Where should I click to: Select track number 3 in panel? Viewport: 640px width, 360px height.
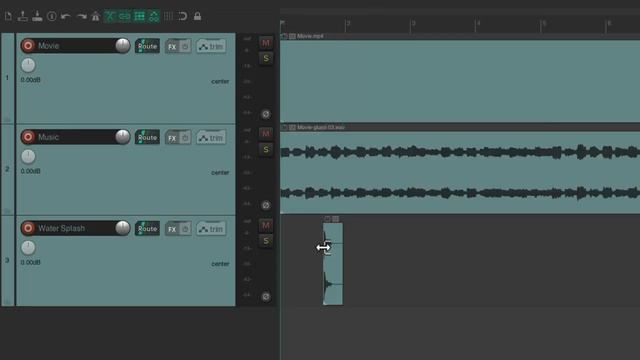(x=7, y=260)
